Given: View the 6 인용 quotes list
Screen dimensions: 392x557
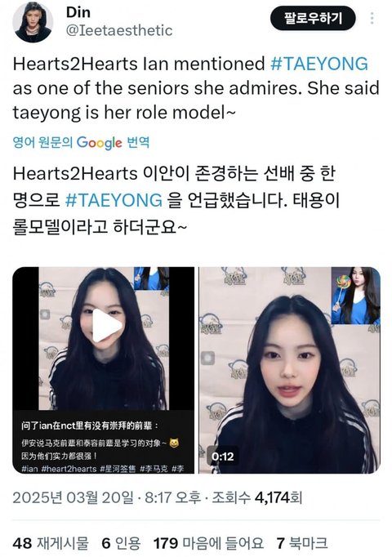Looking at the screenshot, I should click(x=121, y=543).
